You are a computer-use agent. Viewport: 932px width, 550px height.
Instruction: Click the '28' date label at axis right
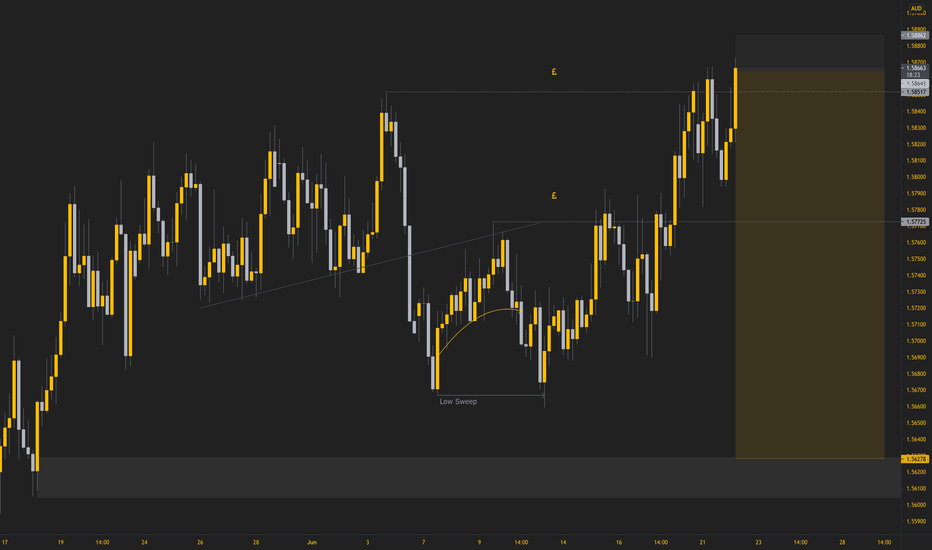[x=842, y=542]
